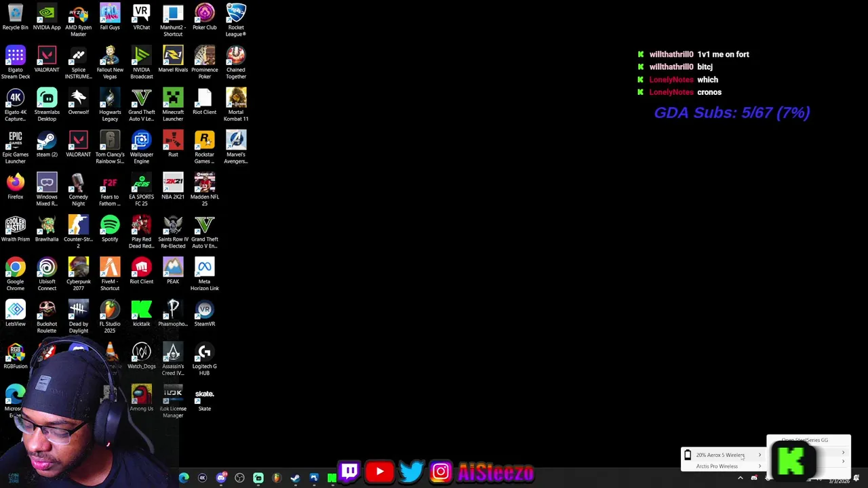Launch SteamVR from the desktop
868x488 pixels.
[204, 314]
